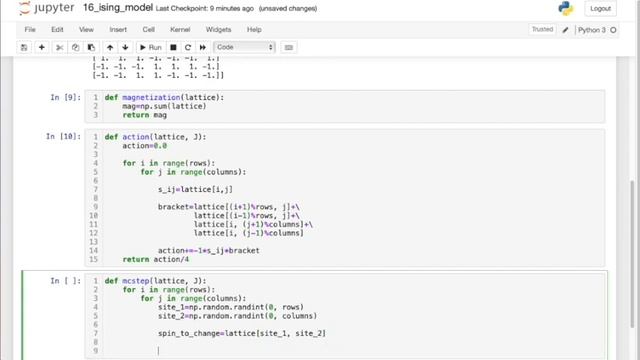This screenshot has width=640, height=360.
Task: Restart and run all with the fast-forward icon
Action: [x=202, y=47]
